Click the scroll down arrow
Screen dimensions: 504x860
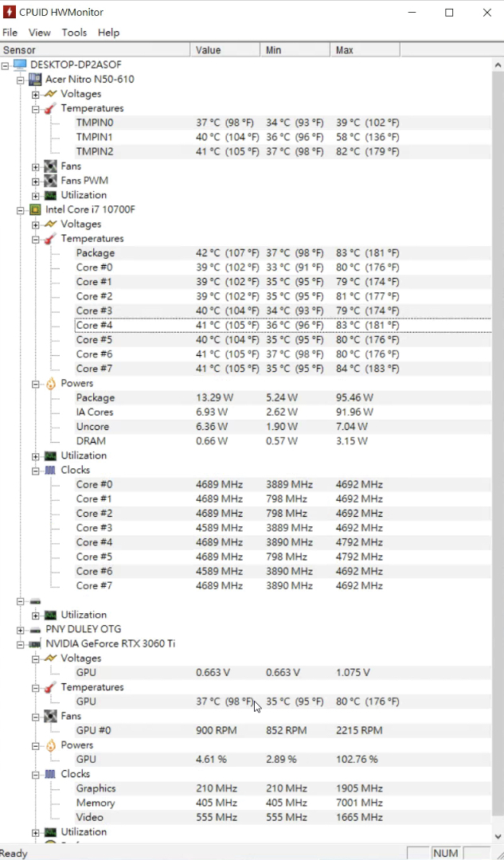(498, 836)
